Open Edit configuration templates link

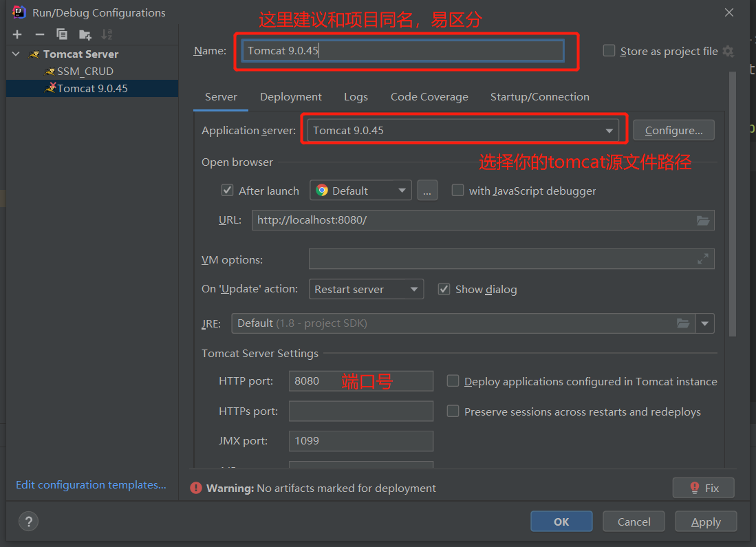click(x=91, y=485)
